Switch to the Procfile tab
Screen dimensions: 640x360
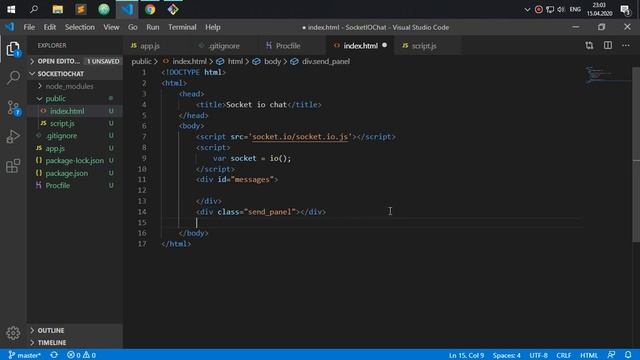point(292,46)
